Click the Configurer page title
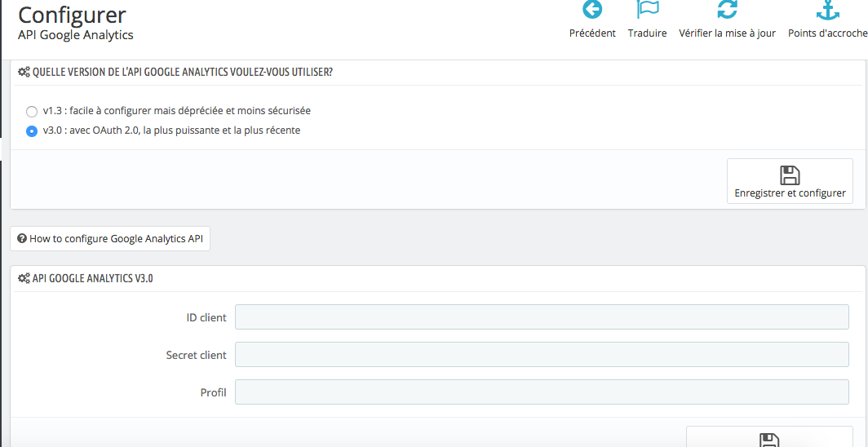The image size is (868, 447). click(x=72, y=15)
